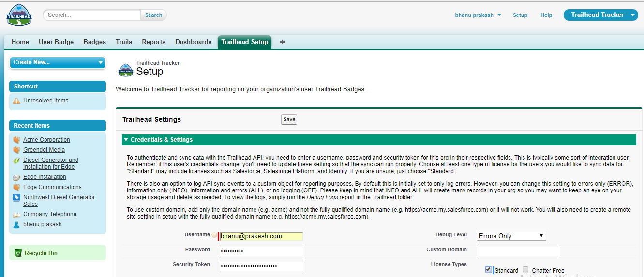Click the warning icon beside Unresolved Items

click(x=16, y=101)
